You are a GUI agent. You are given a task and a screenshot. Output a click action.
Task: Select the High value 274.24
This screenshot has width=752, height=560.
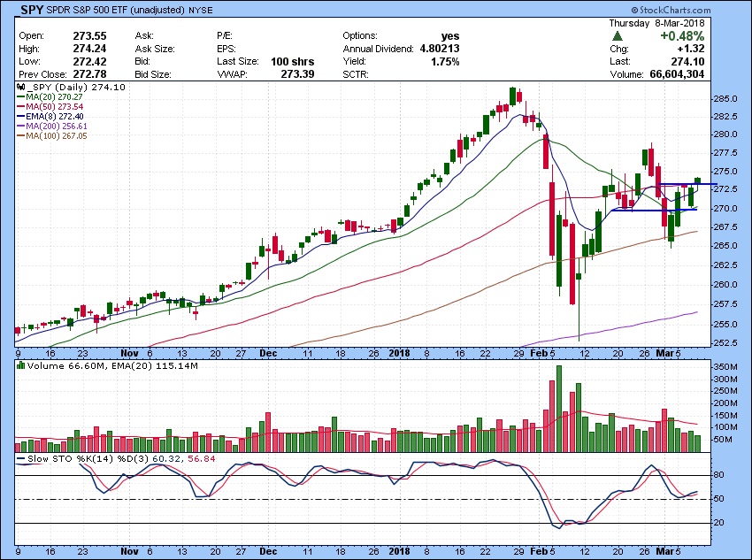(89, 49)
